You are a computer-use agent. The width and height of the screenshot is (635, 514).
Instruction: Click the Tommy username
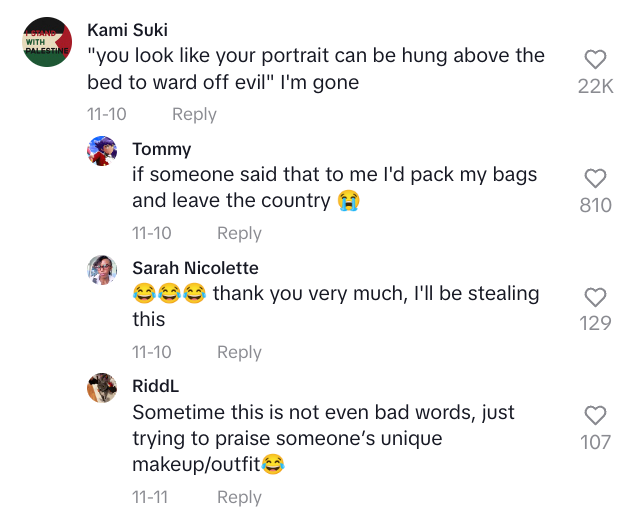click(x=161, y=149)
